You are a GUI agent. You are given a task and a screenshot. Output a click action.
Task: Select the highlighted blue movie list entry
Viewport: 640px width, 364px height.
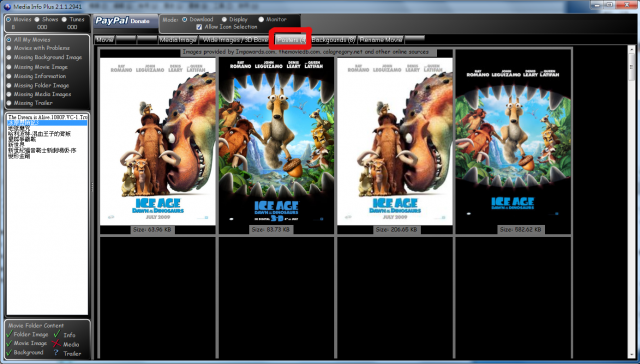tap(47, 123)
